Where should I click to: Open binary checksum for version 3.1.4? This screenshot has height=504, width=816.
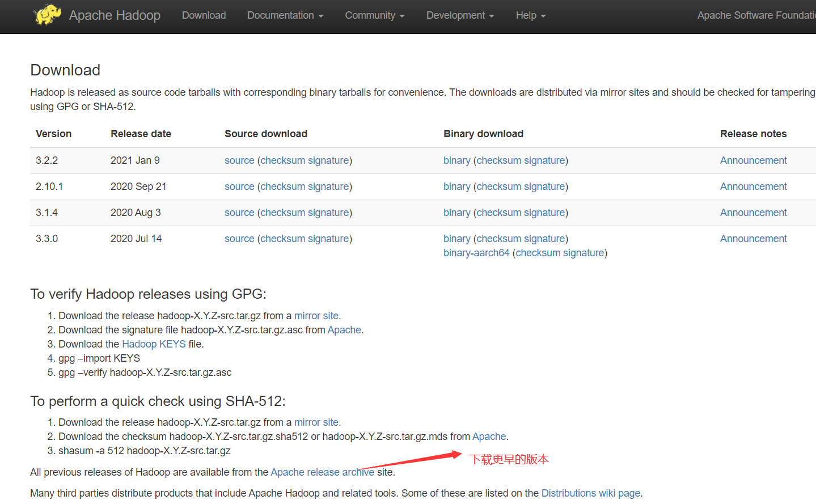click(498, 213)
